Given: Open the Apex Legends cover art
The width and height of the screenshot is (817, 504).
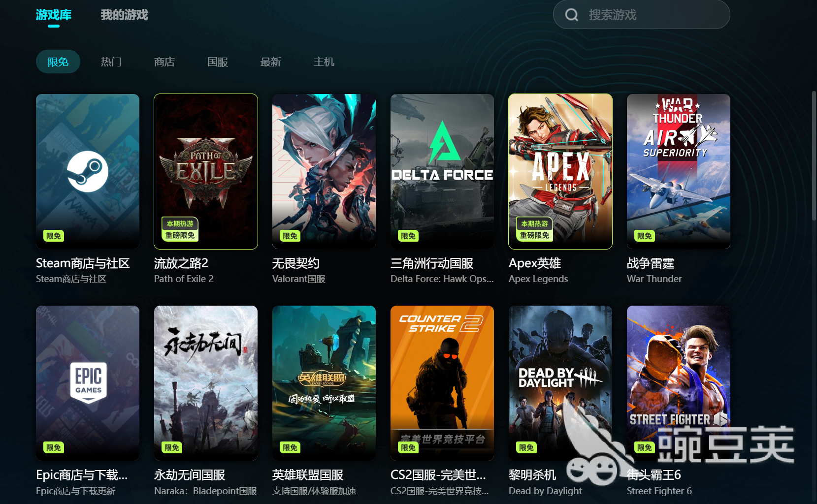Looking at the screenshot, I should 560,171.
